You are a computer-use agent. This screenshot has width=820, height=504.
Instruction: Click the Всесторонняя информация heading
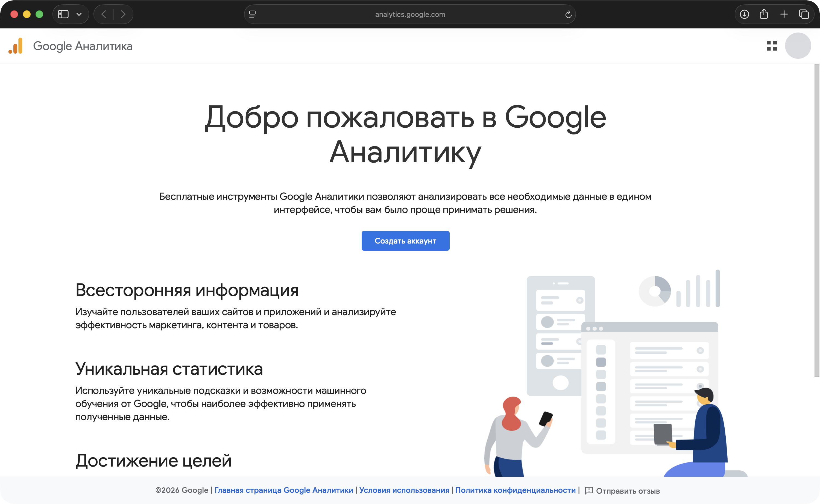(x=187, y=290)
